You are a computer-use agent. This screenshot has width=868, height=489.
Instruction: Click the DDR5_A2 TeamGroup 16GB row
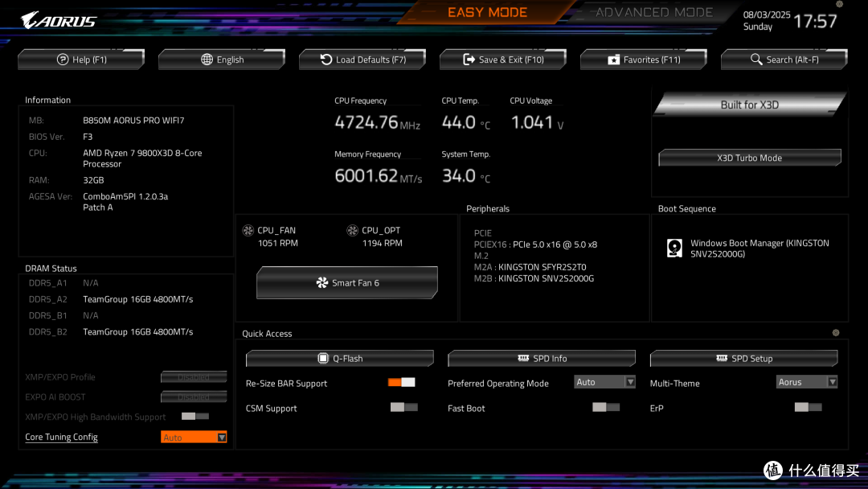111,299
